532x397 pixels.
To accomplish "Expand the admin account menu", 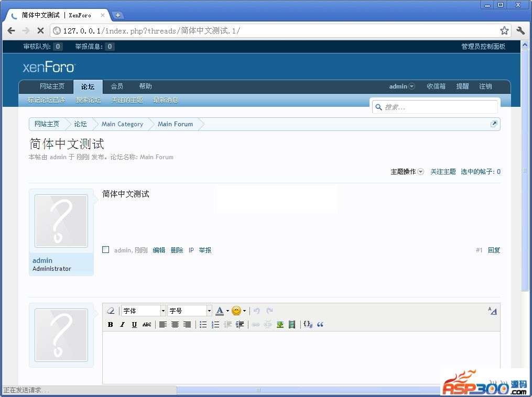I will [x=401, y=86].
